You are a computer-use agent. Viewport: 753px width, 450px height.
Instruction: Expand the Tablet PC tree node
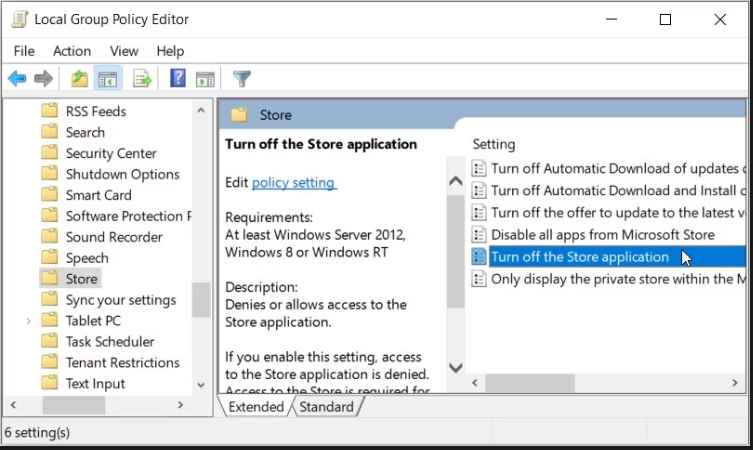[28, 320]
